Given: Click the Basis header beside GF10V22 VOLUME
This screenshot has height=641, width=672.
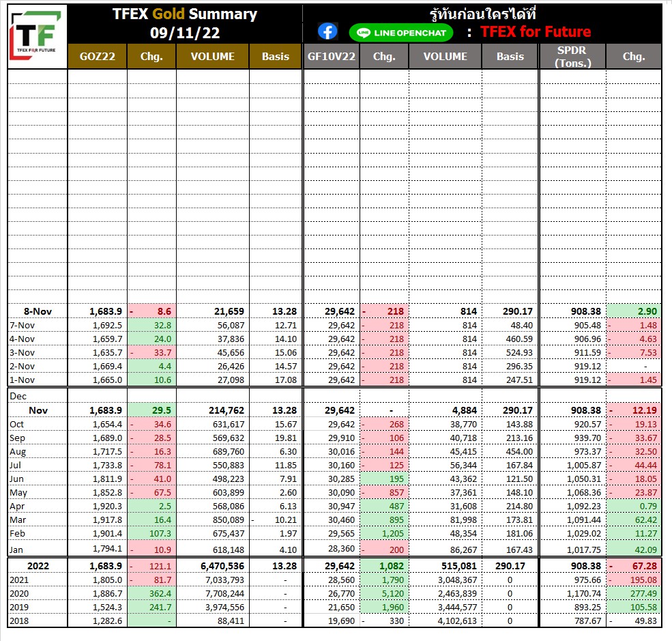Looking at the screenshot, I should click(x=510, y=56).
